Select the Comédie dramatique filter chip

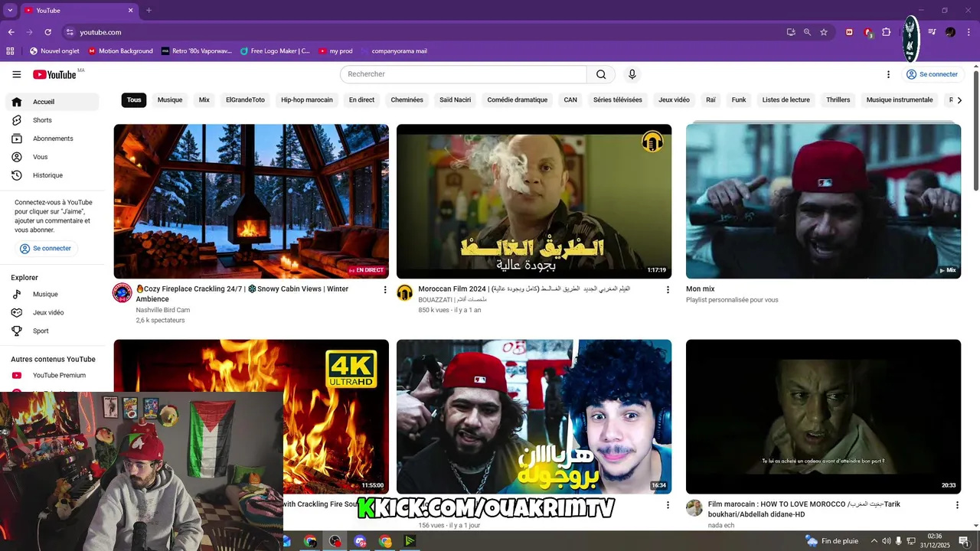coord(518,100)
